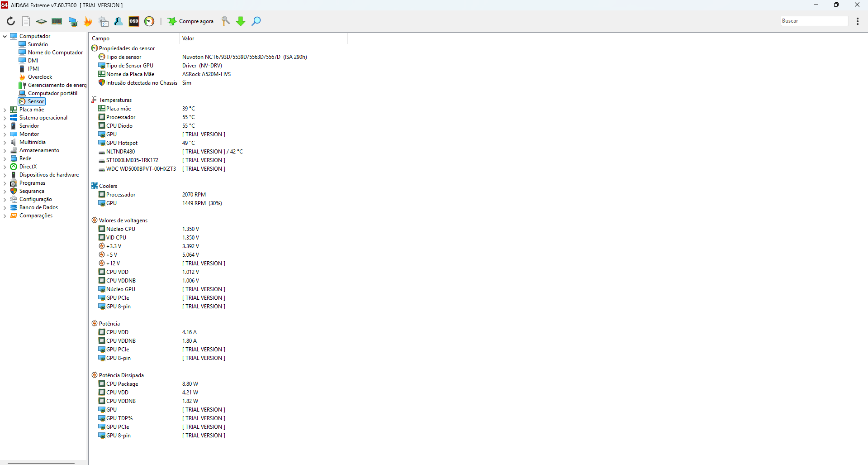This screenshot has width=868, height=465.
Task: Click the Campo column header
Action: (134, 38)
